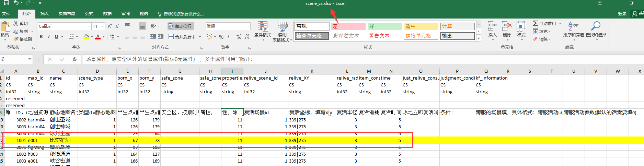Expand the number format (常规) dropdown

[248, 26]
